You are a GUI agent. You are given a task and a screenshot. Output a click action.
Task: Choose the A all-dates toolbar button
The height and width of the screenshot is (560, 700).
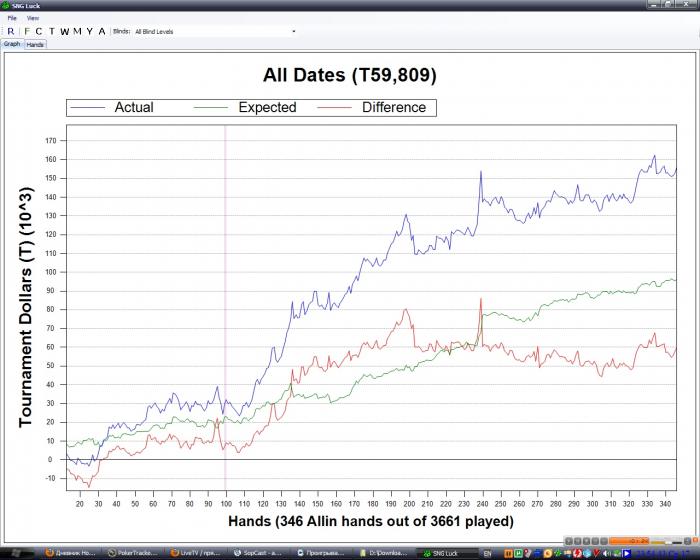click(x=102, y=31)
